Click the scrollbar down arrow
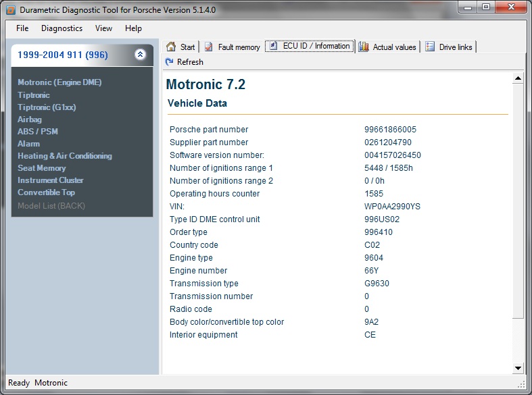Image resolution: width=532 pixels, height=395 pixels. click(x=518, y=368)
